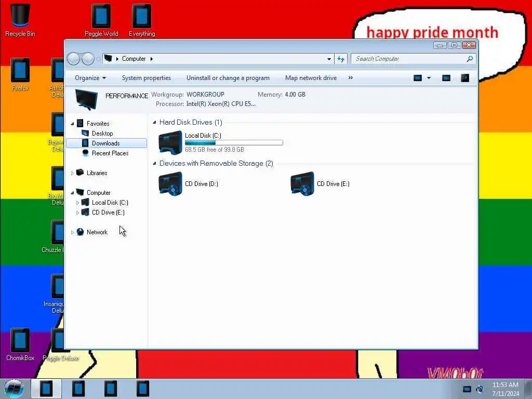Select Local Disk (C:) in navigation tree
Image resolution: width=532 pixels, height=399 pixels.
[x=110, y=203]
